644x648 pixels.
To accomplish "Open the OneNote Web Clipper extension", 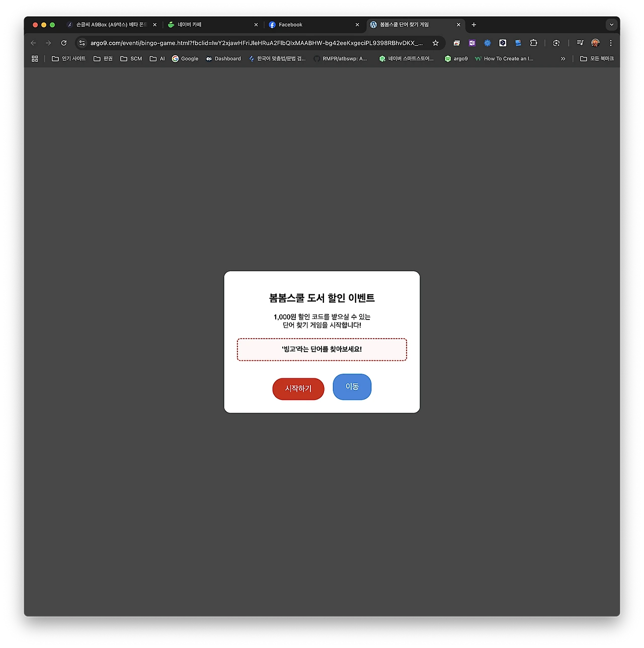I will click(472, 43).
